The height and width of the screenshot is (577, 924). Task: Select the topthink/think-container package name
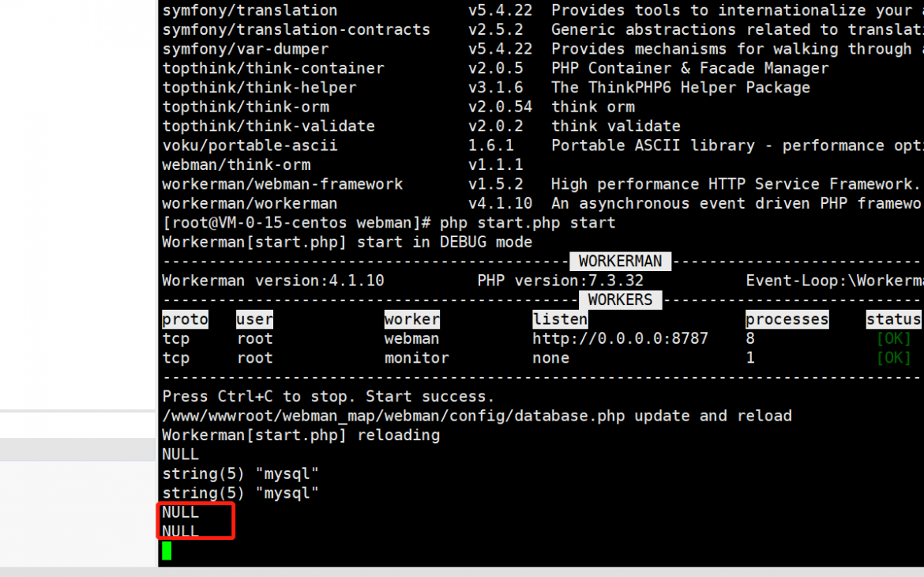tap(272, 69)
